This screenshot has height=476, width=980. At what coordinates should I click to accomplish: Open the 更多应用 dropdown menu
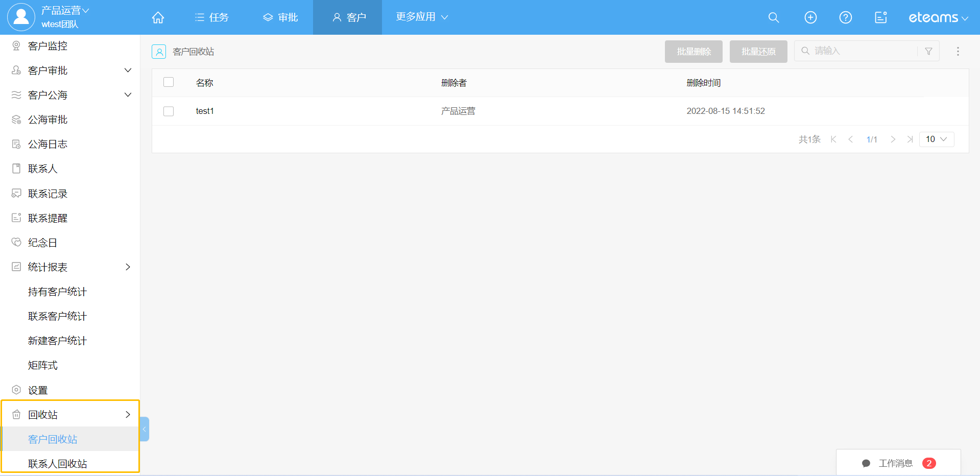pyautogui.click(x=422, y=17)
